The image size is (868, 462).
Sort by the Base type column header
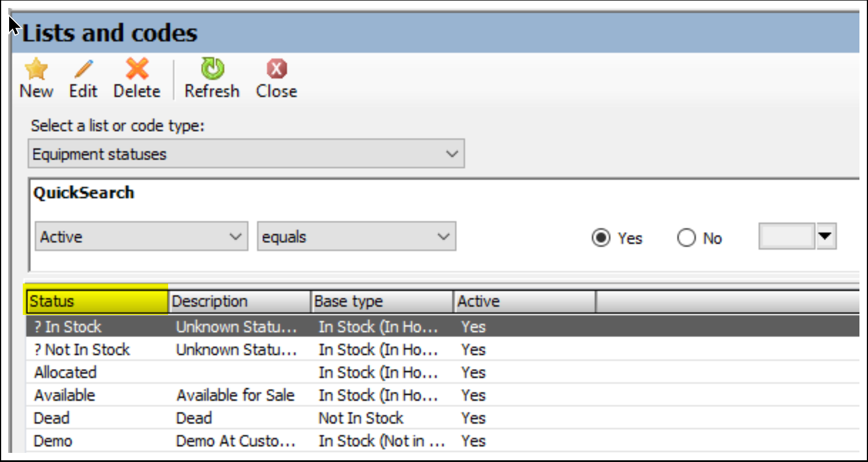382,301
